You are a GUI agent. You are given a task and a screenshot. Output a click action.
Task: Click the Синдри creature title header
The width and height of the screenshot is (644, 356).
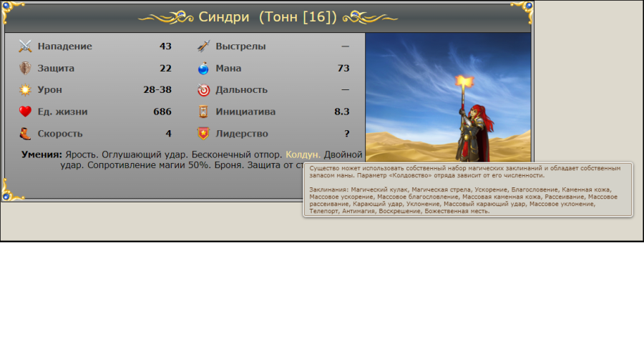[268, 17]
